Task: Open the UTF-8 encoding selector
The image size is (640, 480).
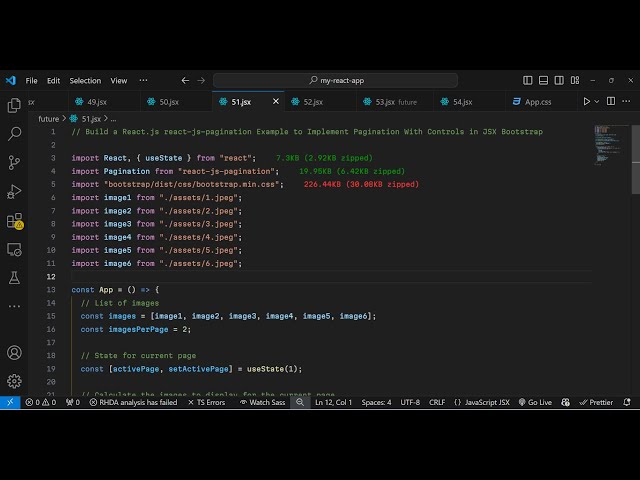Action: click(x=410, y=402)
